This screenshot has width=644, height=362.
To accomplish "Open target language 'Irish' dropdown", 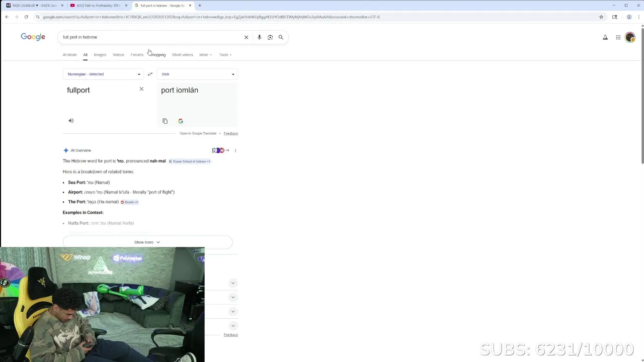I will (198, 74).
